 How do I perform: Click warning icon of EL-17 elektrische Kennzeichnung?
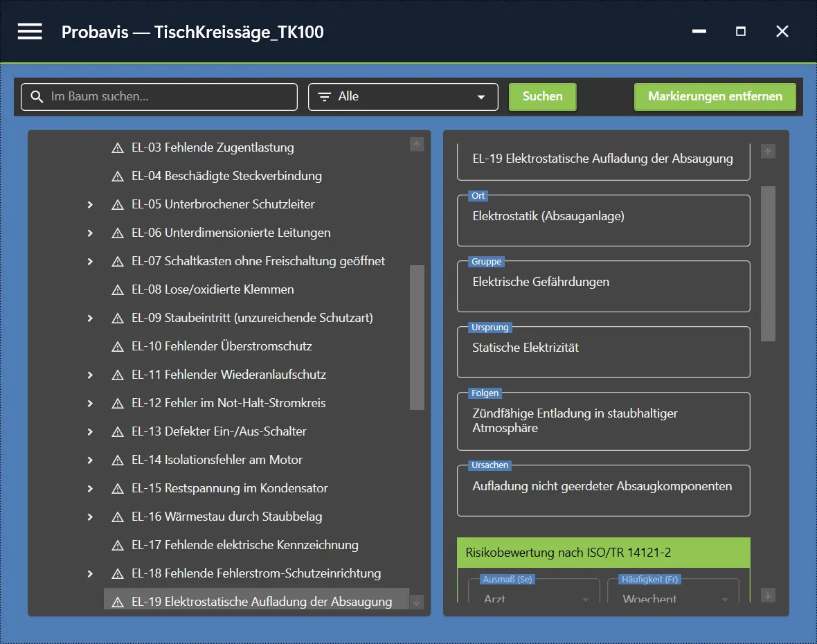pos(118,546)
